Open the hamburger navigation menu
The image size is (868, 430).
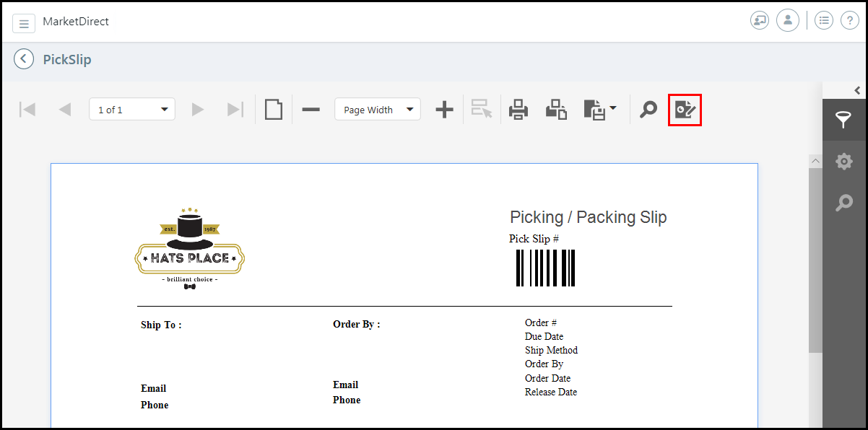(x=24, y=24)
